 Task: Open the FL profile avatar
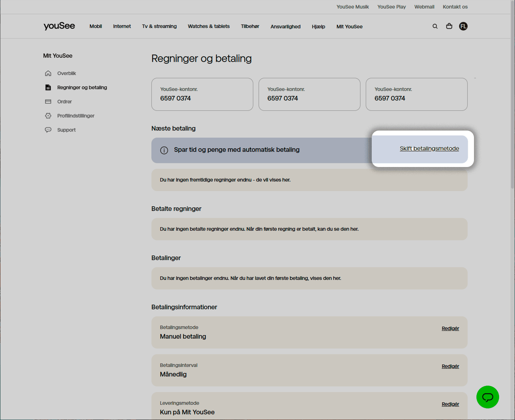coord(463,26)
